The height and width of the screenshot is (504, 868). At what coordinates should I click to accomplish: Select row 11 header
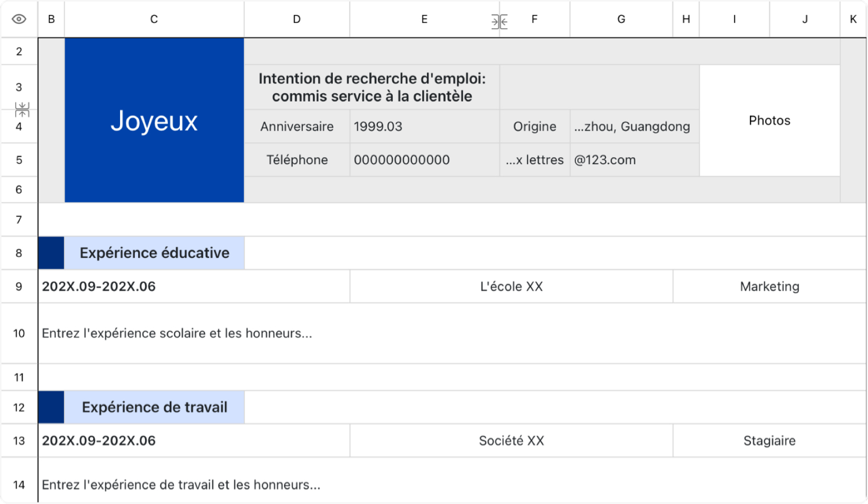coord(19,377)
